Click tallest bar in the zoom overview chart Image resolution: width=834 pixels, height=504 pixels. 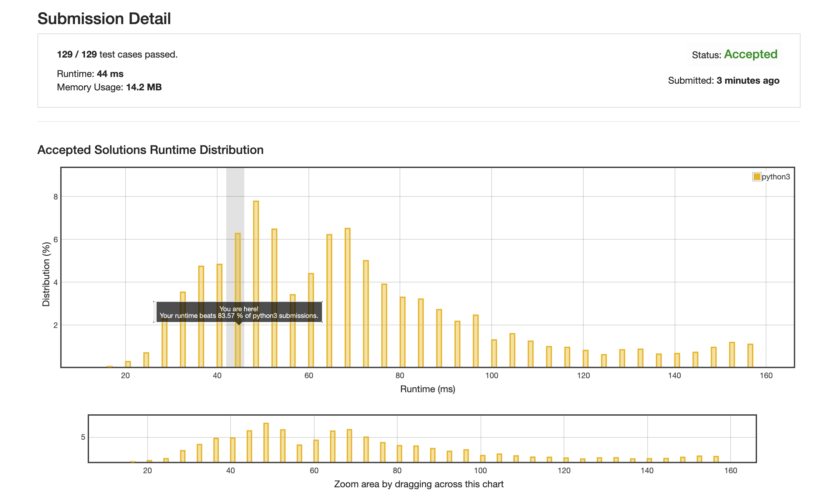click(x=266, y=442)
